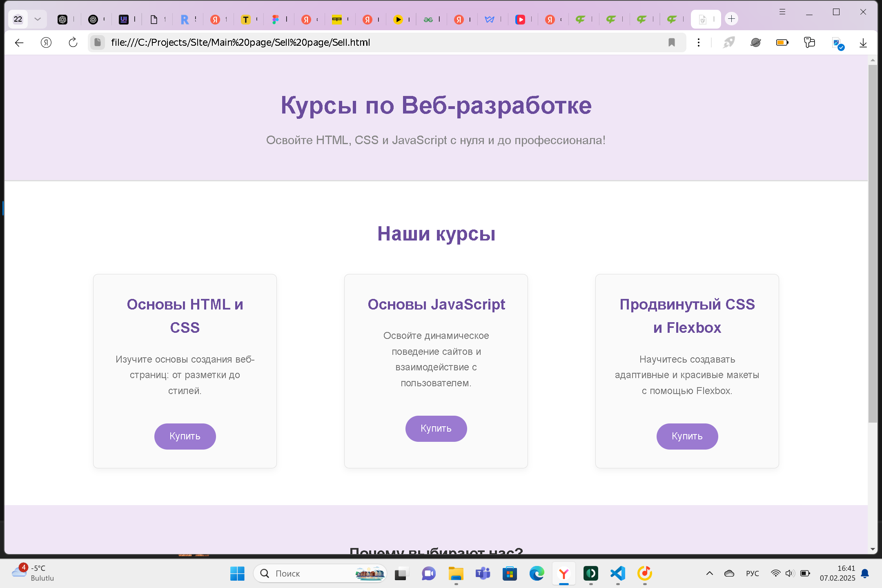Open the browser hamburger menu
Screen dimensions: 882x588
point(782,12)
